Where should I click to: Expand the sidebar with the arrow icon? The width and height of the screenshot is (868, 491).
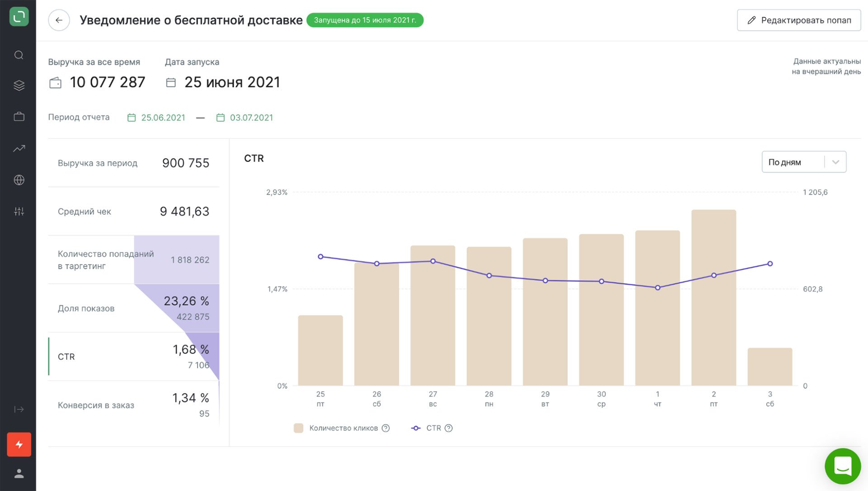pos(19,410)
